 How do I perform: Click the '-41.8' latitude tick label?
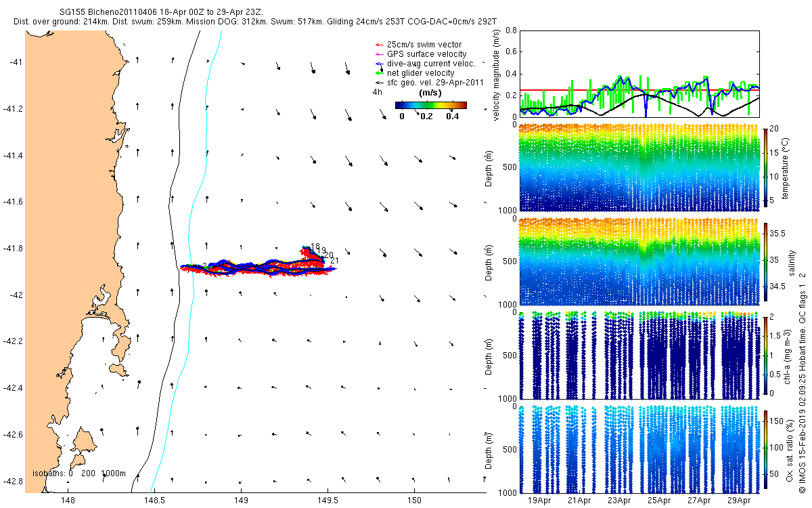pos(12,249)
